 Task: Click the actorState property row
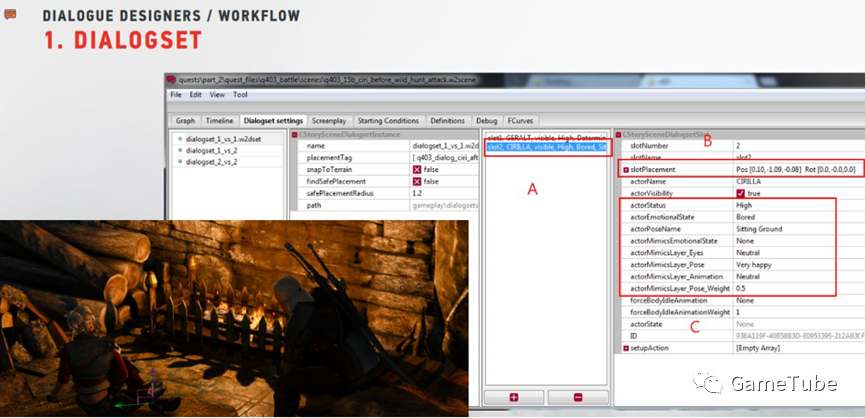pyautogui.click(x=743, y=324)
